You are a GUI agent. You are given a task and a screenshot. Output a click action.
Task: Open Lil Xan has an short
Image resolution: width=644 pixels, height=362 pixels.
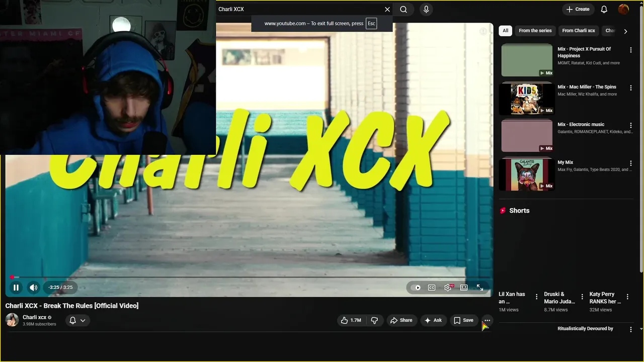(x=512, y=298)
